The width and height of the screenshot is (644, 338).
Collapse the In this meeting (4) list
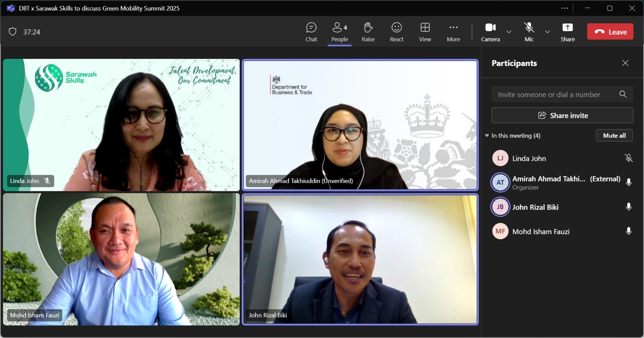click(x=487, y=136)
